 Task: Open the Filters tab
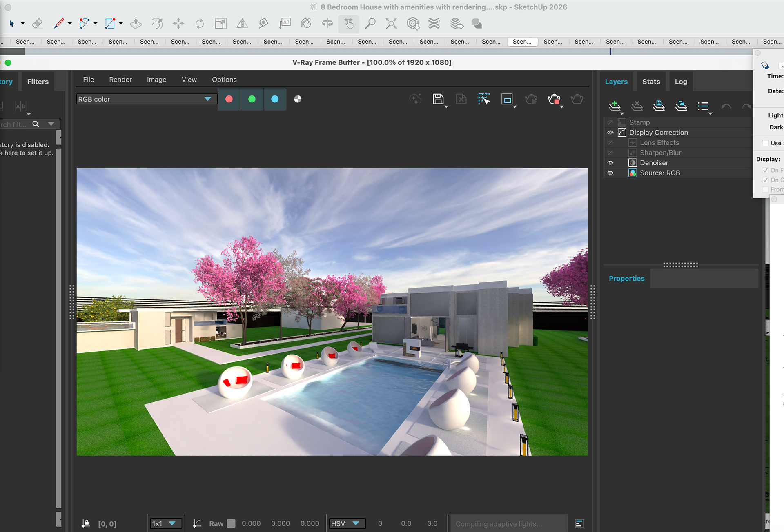(38, 82)
